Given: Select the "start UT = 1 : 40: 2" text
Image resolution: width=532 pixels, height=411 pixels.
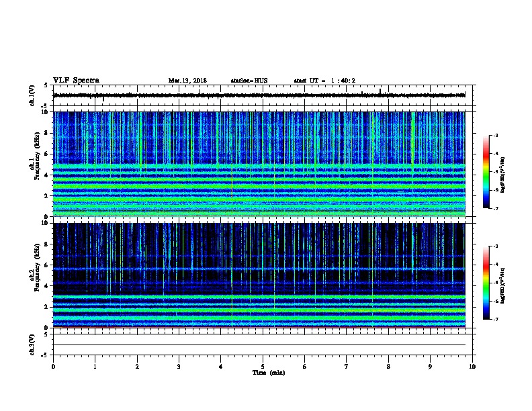Looking at the screenshot, I should pos(324,81).
